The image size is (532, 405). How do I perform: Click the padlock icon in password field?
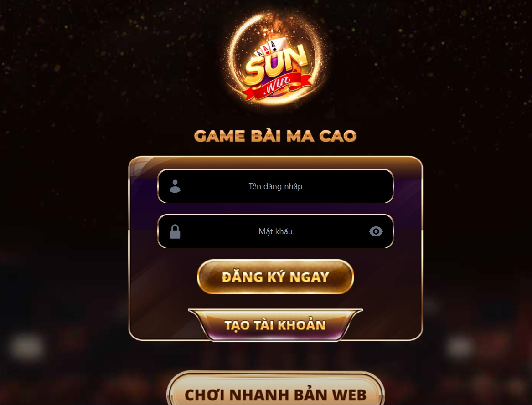pos(175,231)
